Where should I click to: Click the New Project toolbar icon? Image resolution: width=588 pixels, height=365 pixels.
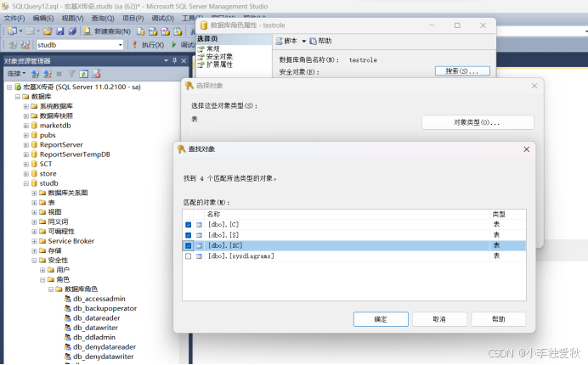point(13,31)
